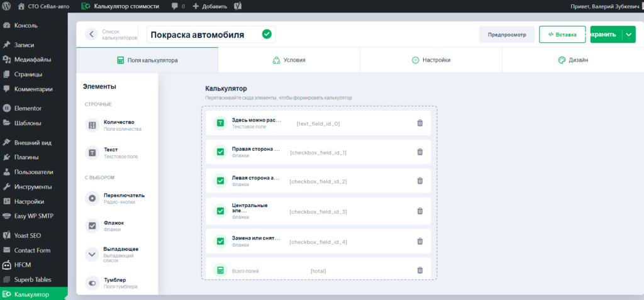Click the green checkmark beside calculator name
Viewport: 644px width, 300px height.
[267, 34]
